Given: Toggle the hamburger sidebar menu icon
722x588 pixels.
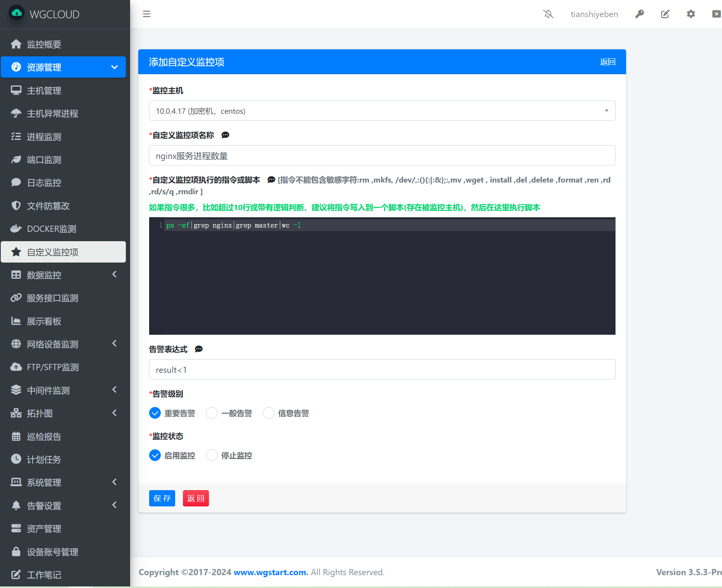Looking at the screenshot, I should point(146,14).
